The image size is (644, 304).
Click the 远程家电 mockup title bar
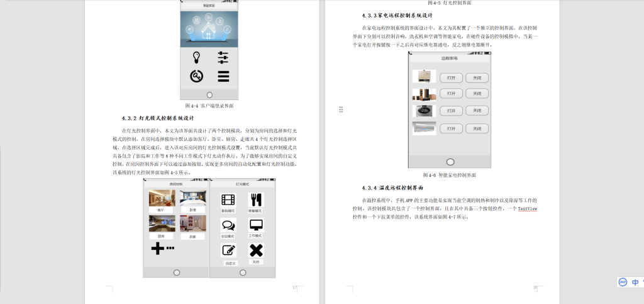(449, 59)
